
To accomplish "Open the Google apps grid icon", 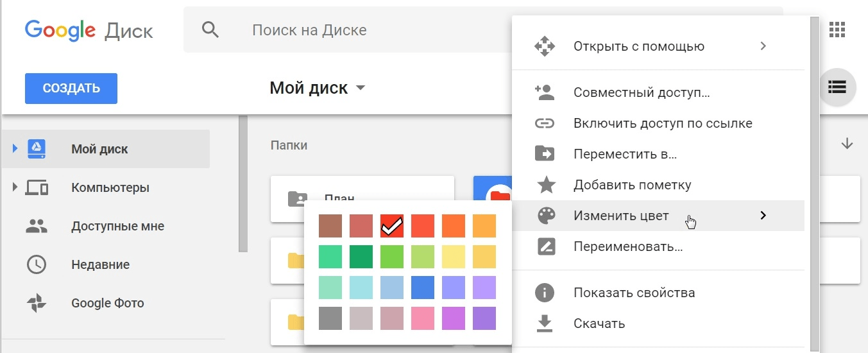I will 837,30.
